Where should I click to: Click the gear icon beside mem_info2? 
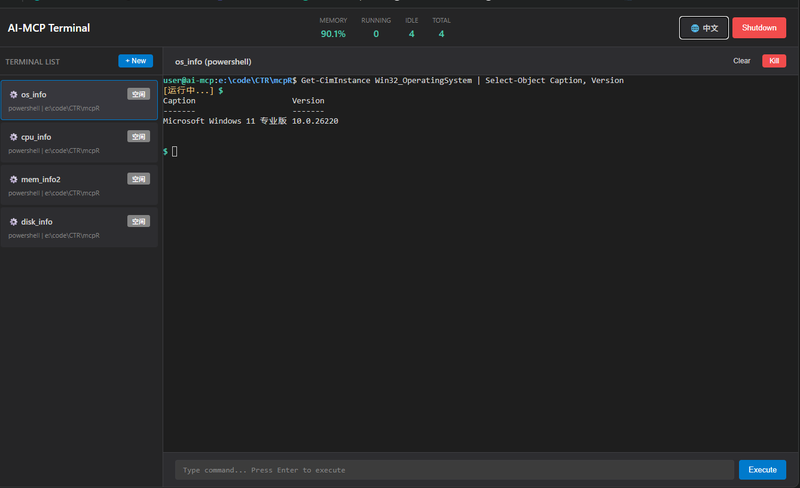click(x=14, y=180)
